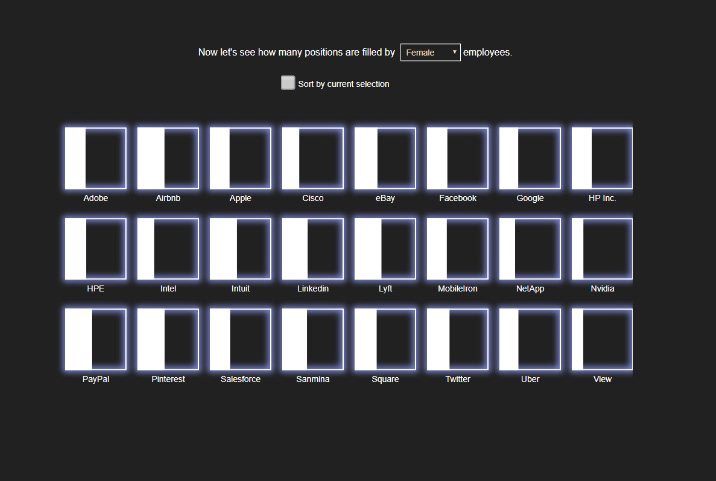
Task: Click the 'Adobe' label text
Action: click(95, 198)
